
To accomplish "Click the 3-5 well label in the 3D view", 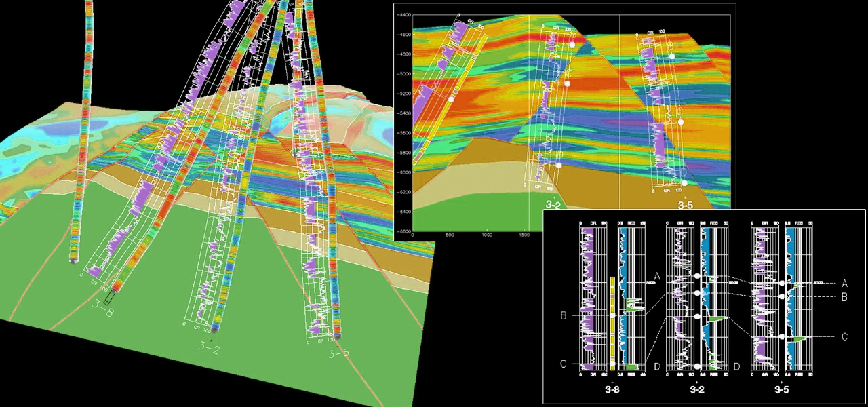I will coord(337,353).
